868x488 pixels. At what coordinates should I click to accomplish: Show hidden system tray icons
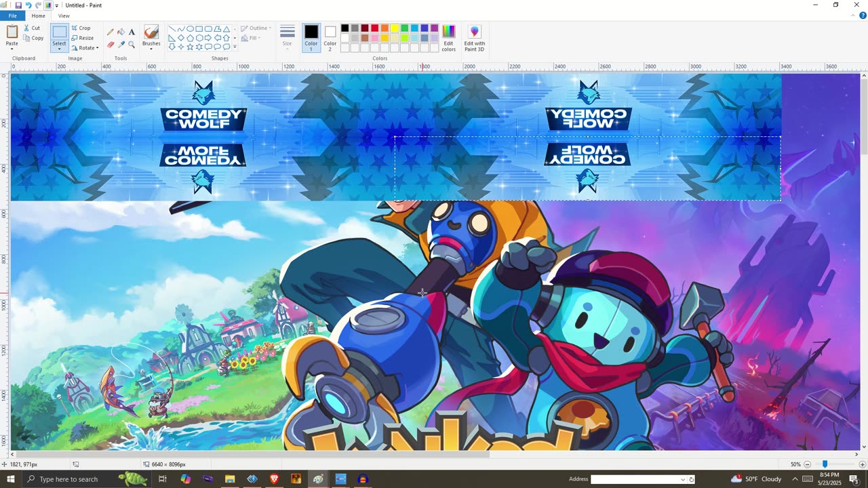coord(795,479)
